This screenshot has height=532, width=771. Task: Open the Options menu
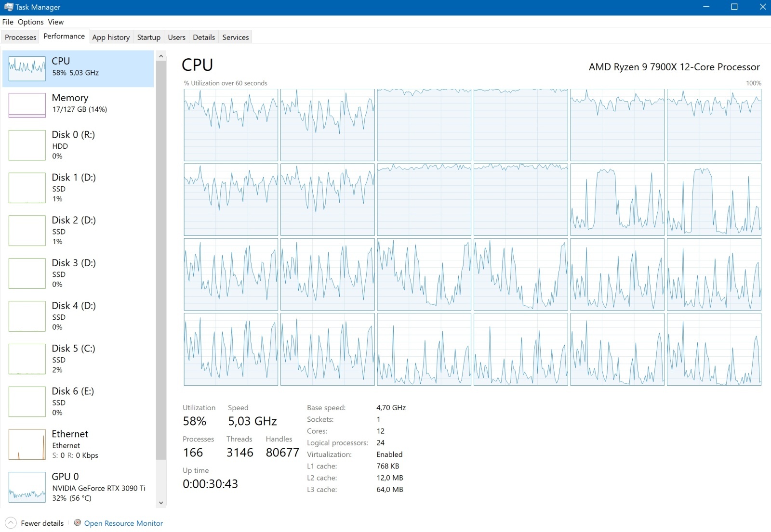point(31,22)
